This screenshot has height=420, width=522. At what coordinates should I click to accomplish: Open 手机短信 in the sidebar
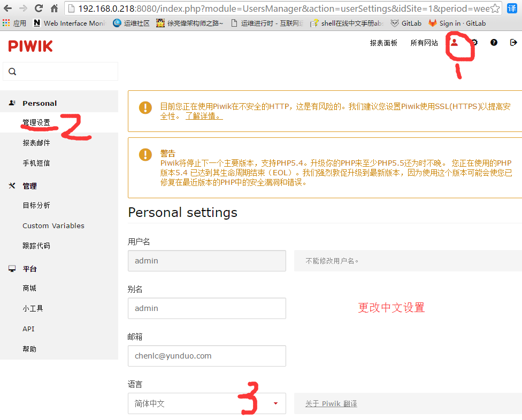tap(36, 164)
